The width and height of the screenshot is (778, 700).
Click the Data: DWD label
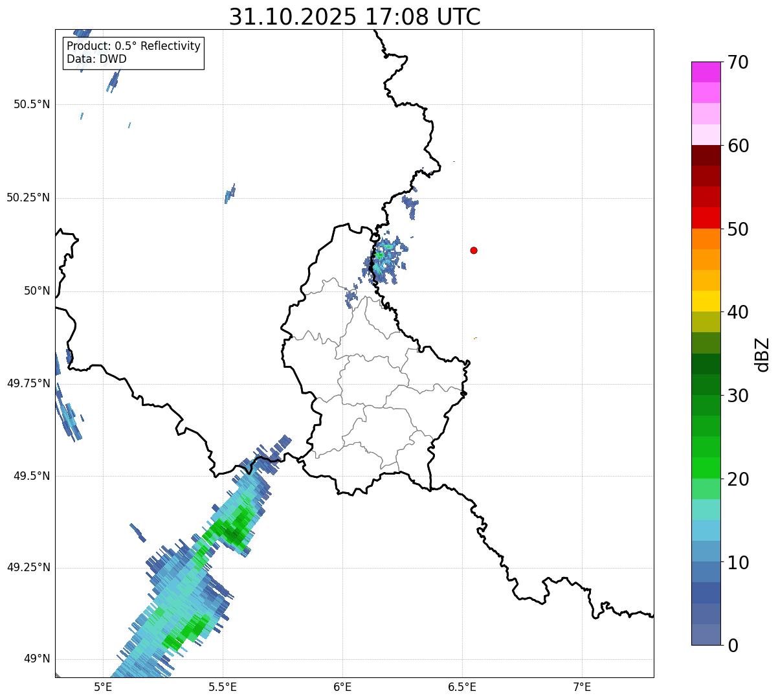96,59
